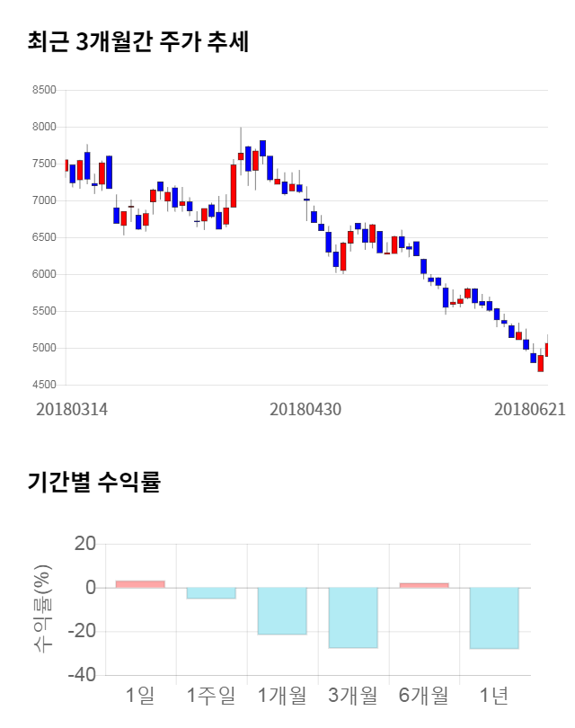Click the '1개월' x-axis label
Screen dimensions: 575x728
point(282,695)
